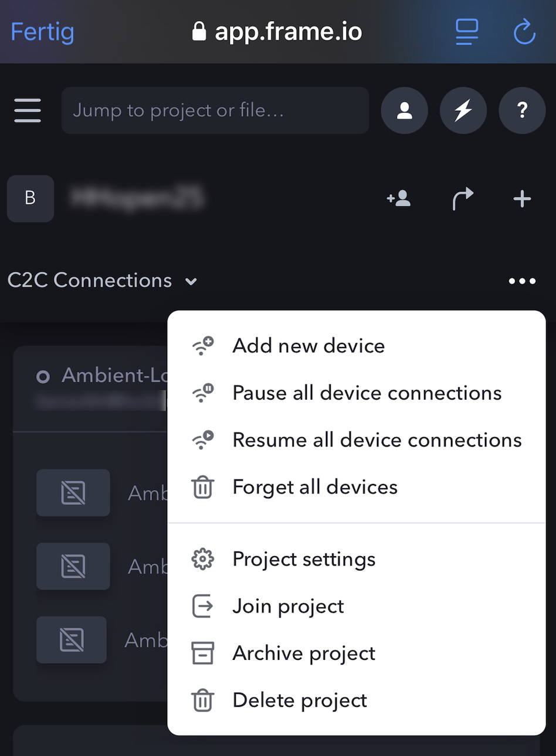Choose Forget all devices
The height and width of the screenshot is (756, 556).
point(357,487)
